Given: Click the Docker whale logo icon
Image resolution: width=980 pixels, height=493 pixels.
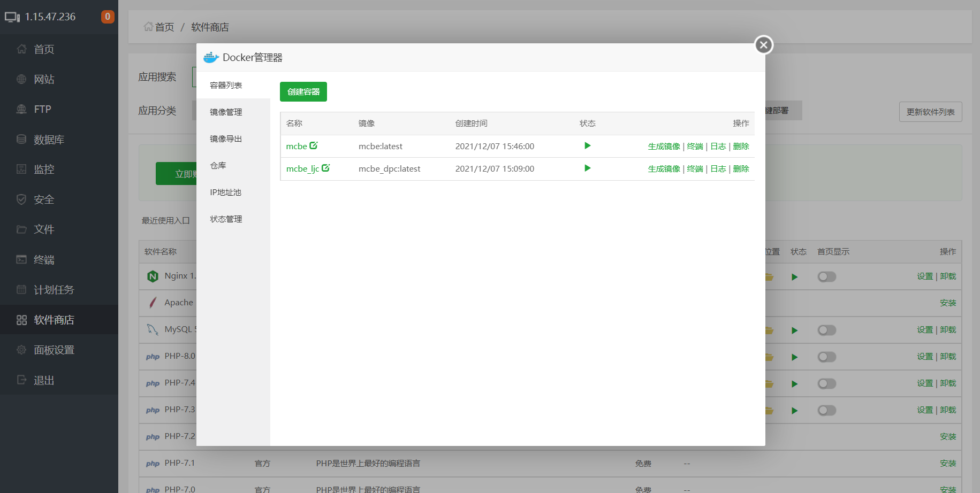Looking at the screenshot, I should [211, 57].
